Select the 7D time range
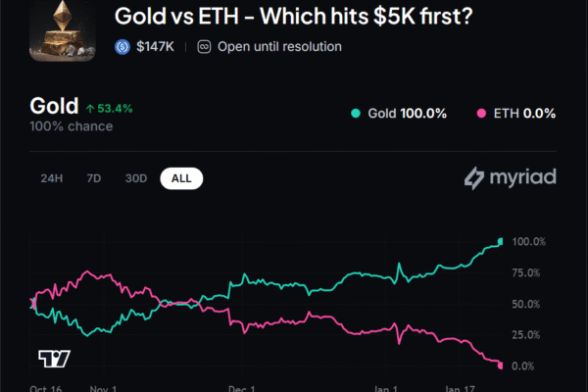Image resolution: width=588 pixels, height=392 pixels. (x=94, y=178)
